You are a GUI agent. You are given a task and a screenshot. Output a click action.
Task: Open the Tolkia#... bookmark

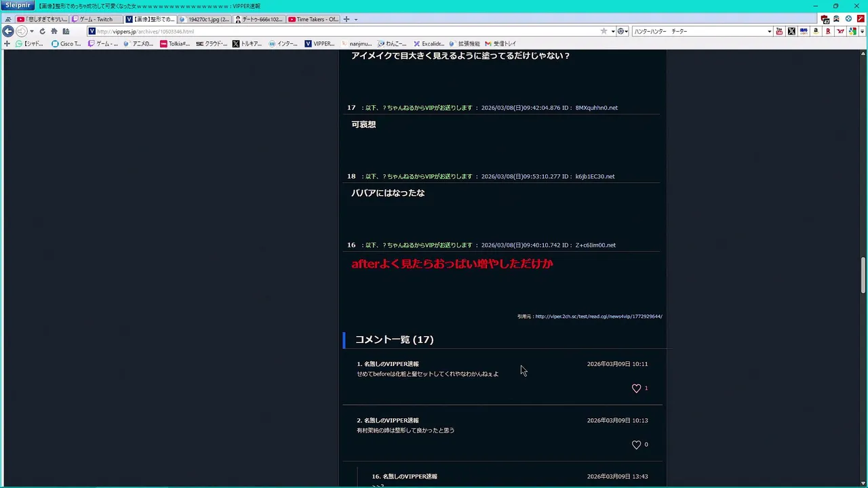click(175, 43)
